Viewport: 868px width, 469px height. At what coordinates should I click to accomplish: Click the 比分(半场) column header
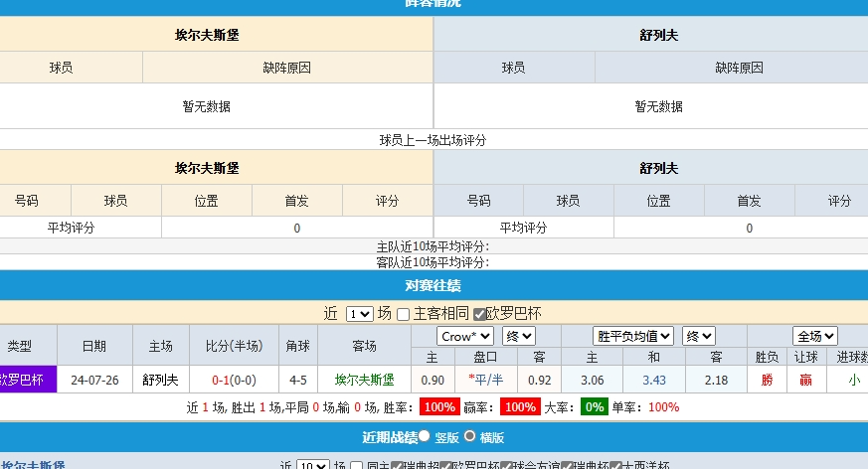click(234, 346)
